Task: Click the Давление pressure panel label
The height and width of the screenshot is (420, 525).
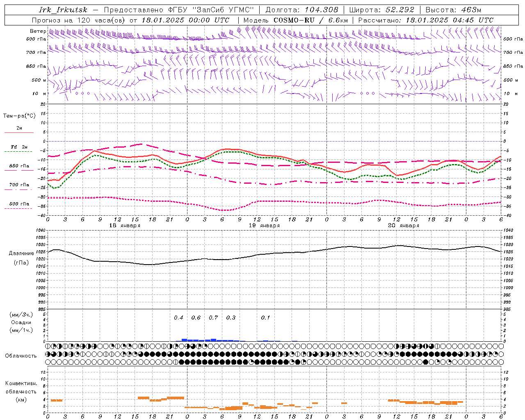Action: tap(21, 253)
